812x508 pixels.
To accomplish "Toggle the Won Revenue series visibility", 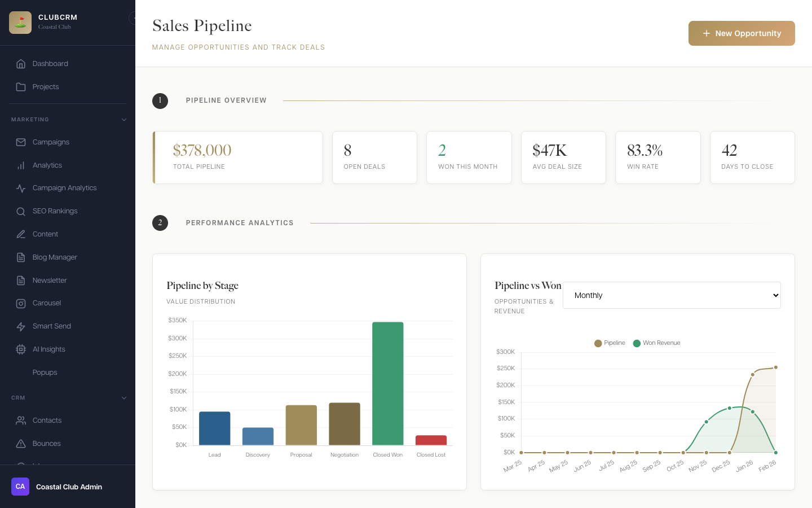I will click(656, 343).
